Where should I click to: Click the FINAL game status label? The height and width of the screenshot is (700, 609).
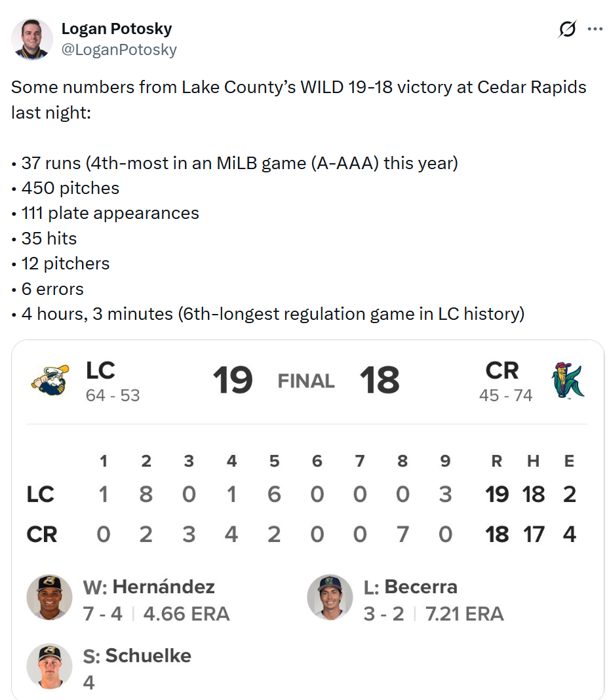click(306, 381)
